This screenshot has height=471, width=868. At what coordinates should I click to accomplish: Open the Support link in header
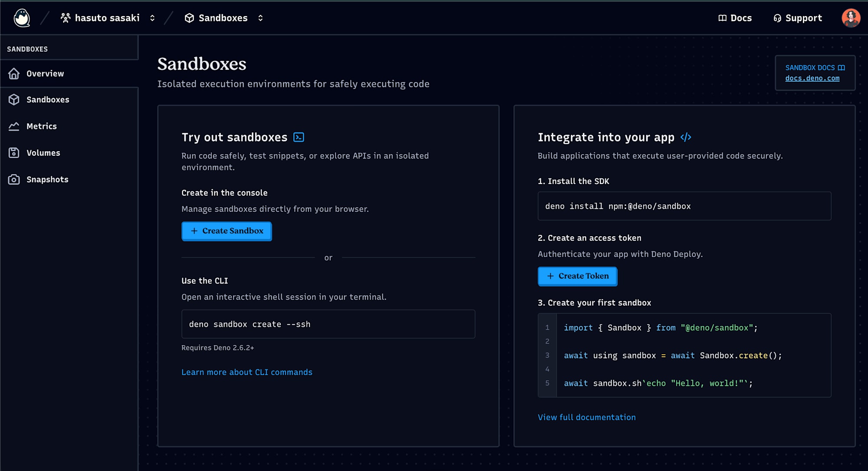tap(798, 18)
